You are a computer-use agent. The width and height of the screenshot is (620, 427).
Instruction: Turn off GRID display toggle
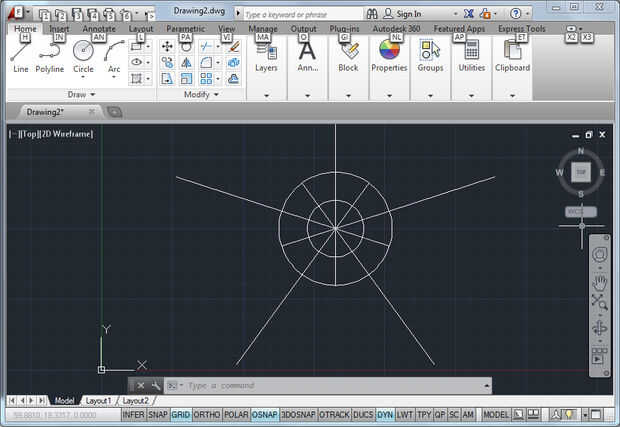[x=181, y=414]
